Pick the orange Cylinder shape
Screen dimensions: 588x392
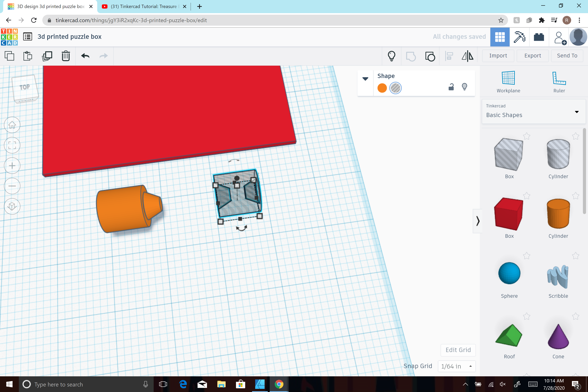tap(558, 214)
